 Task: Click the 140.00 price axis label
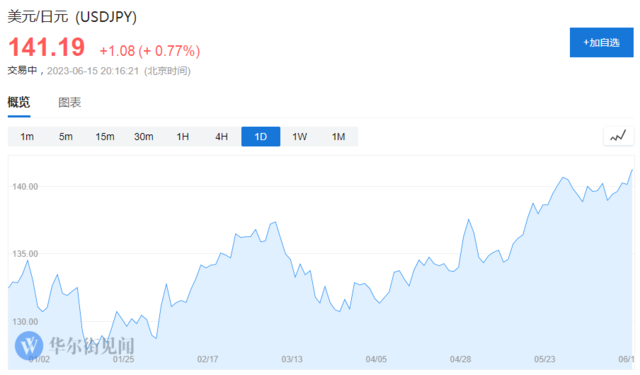coord(25,186)
